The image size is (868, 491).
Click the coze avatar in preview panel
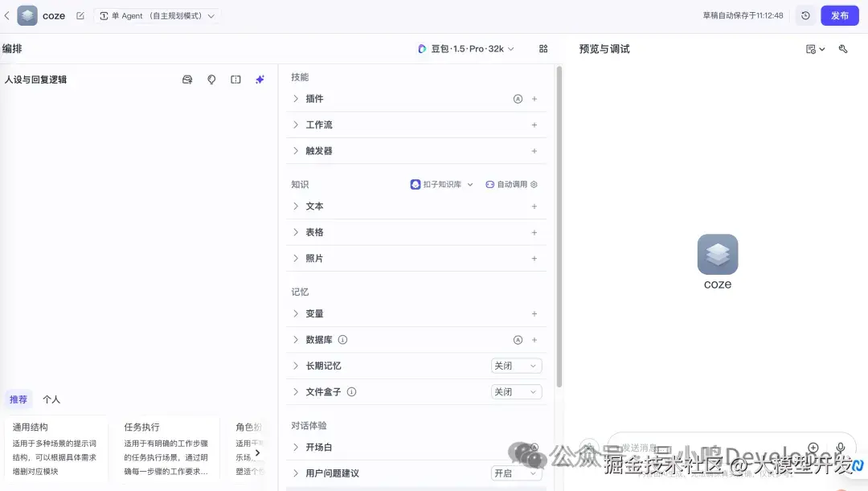click(718, 254)
